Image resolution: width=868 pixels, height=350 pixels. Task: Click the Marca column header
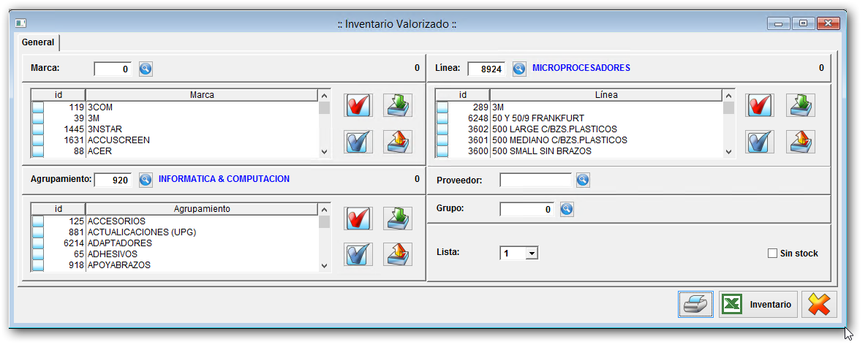(202, 95)
